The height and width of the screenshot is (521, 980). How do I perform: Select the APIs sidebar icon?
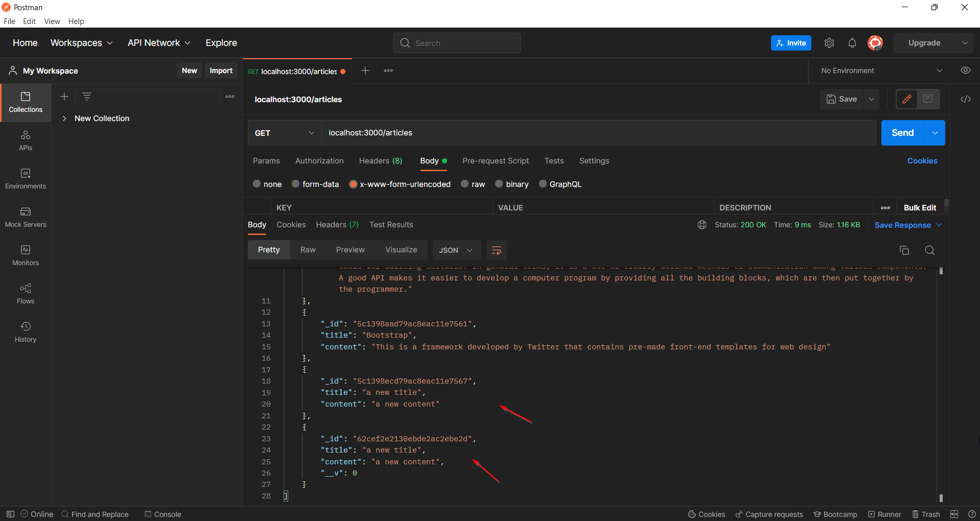coord(25,141)
